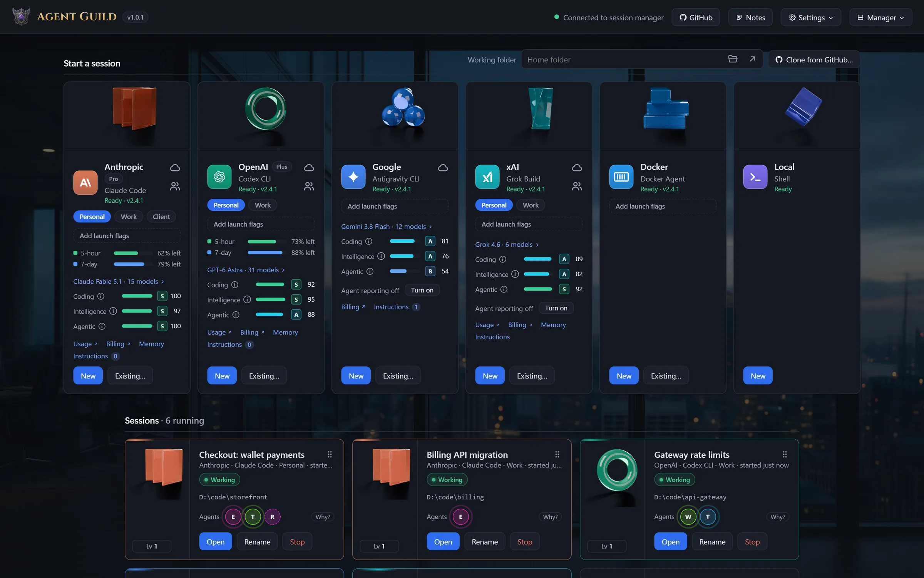The height and width of the screenshot is (578, 924).
Task: Click Existing... on the xAI card
Action: [532, 376]
